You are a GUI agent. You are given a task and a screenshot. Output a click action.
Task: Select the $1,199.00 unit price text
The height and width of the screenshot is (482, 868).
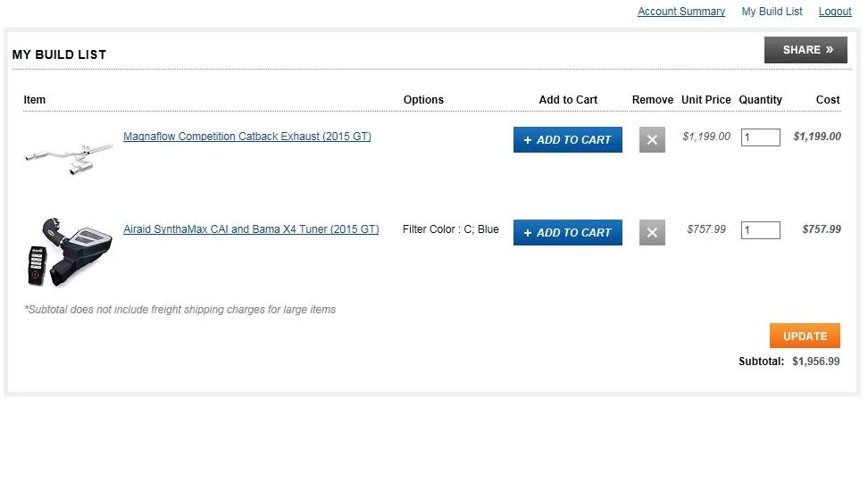click(x=706, y=137)
